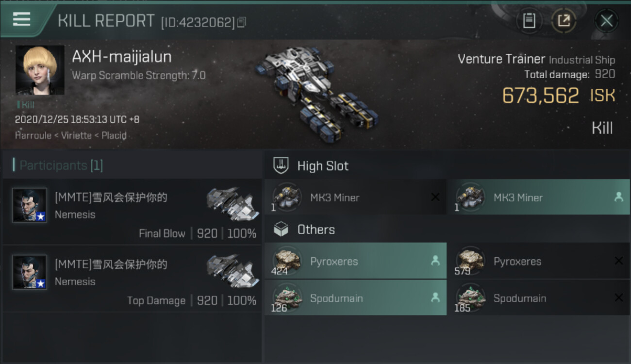Open the hamburger menu icon
This screenshot has width=631, height=364.
coord(22,19)
